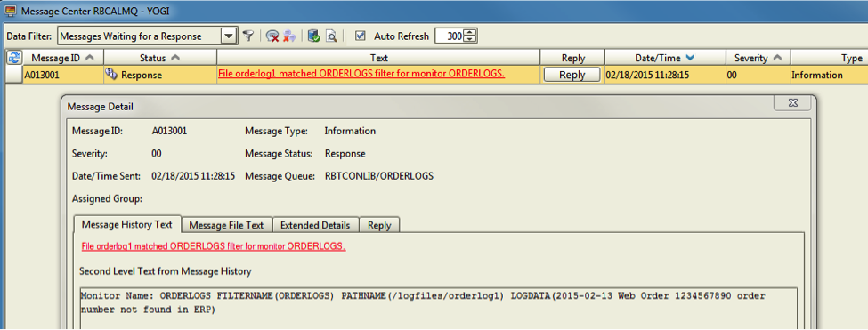Toggle the Auto Refresh checkbox
This screenshot has height=330, width=868.
[x=361, y=36]
